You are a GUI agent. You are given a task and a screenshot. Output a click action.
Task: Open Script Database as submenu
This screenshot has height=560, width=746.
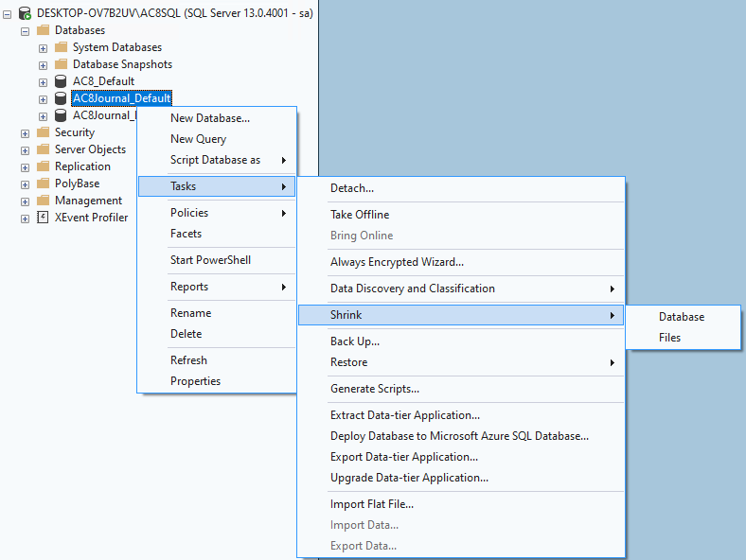217,160
